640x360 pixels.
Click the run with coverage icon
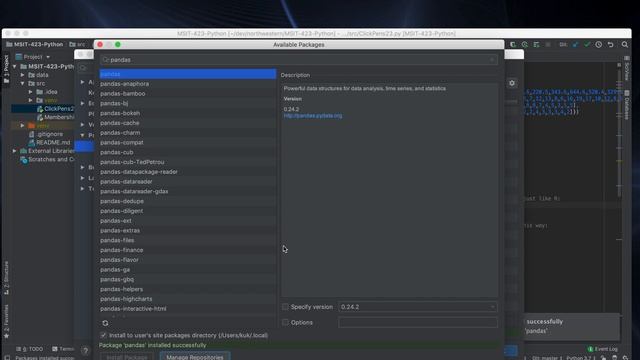[x=513, y=44]
